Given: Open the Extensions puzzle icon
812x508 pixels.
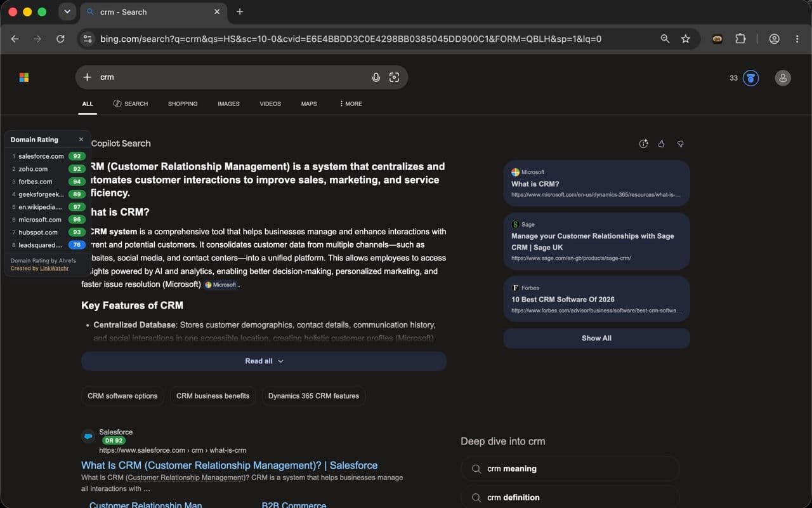Looking at the screenshot, I should pos(740,39).
